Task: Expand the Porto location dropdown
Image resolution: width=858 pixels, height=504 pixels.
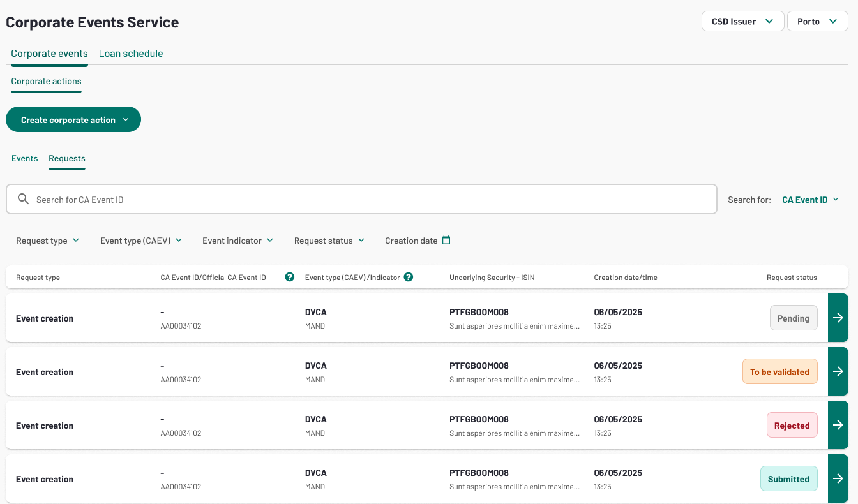Action: point(818,21)
